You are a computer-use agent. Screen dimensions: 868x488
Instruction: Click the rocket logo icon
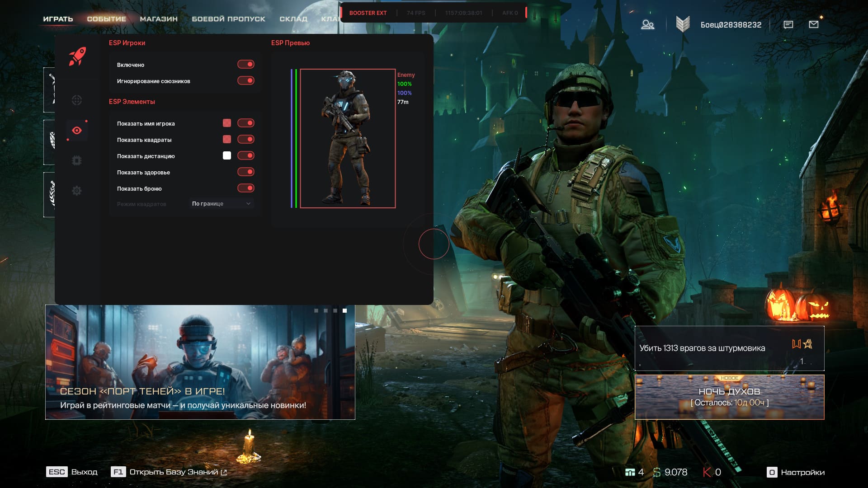77,56
